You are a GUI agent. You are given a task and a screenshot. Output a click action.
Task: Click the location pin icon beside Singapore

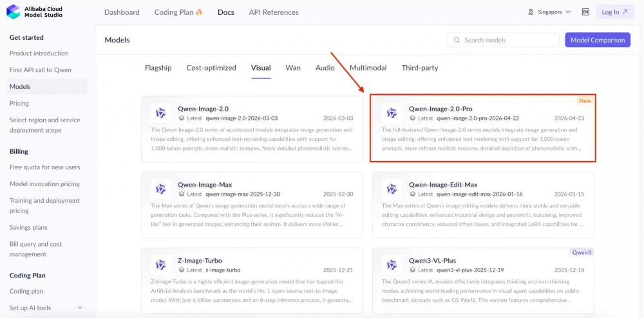click(x=531, y=12)
